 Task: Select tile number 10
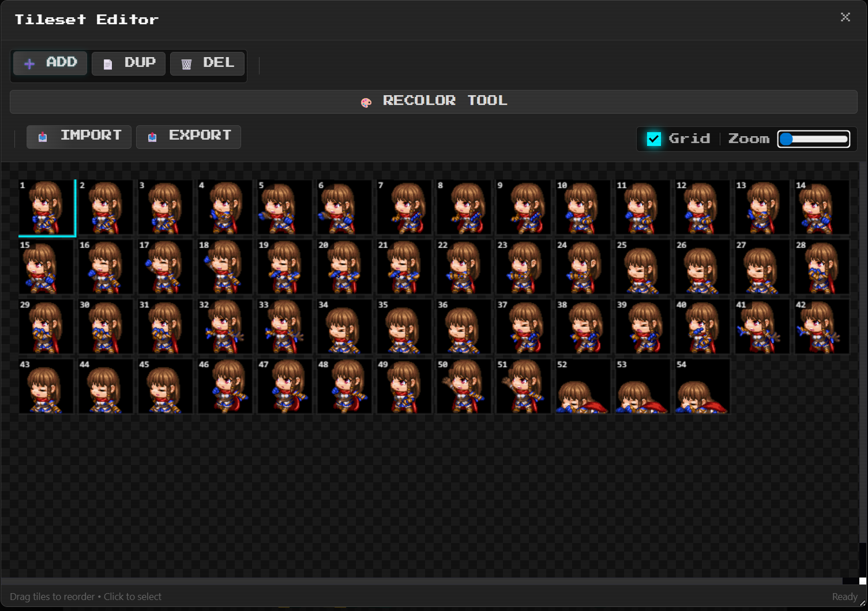point(584,208)
